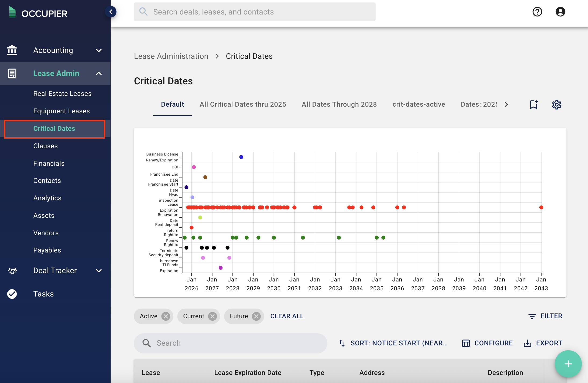Viewport: 588px width, 383px height.
Task: Click the Accounting bank building icon
Action: coord(12,50)
